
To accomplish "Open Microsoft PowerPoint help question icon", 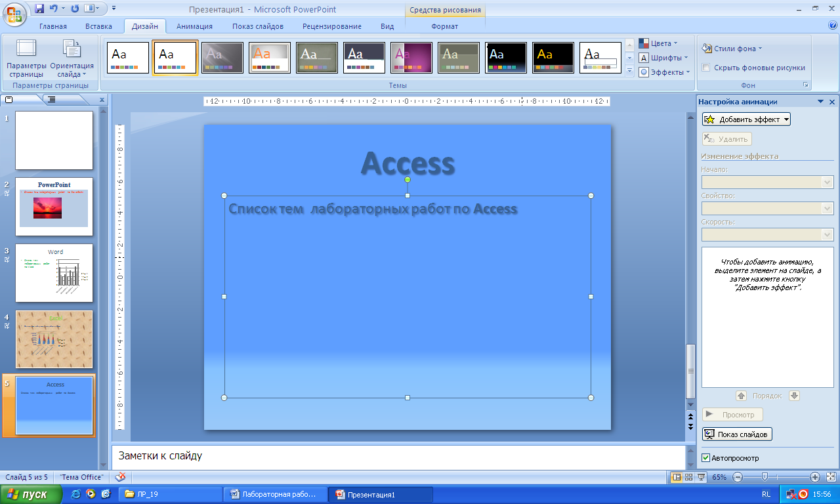I will [833, 26].
